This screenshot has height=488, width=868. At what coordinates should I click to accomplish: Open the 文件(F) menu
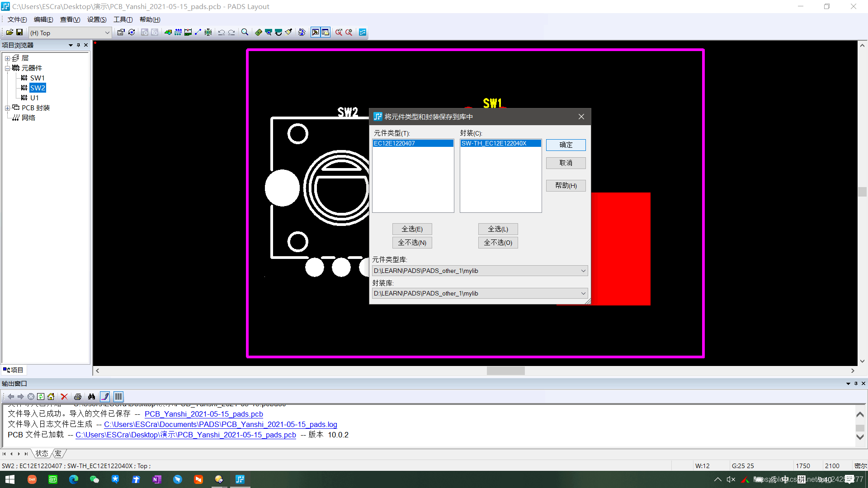[17, 19]
